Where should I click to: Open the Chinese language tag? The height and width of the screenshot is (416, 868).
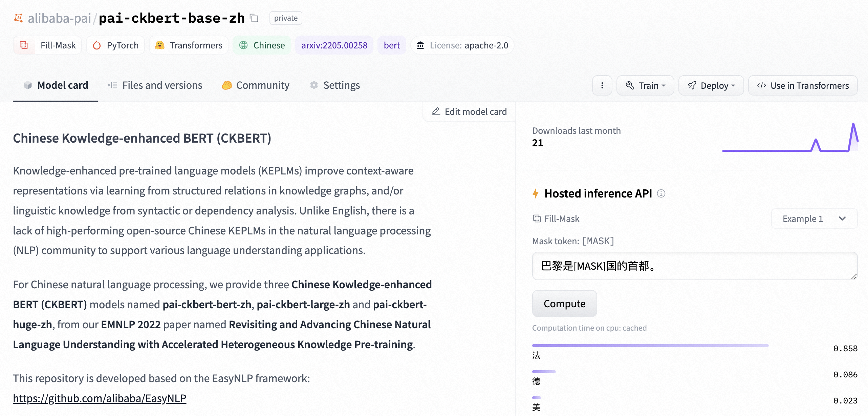[262, 45]
